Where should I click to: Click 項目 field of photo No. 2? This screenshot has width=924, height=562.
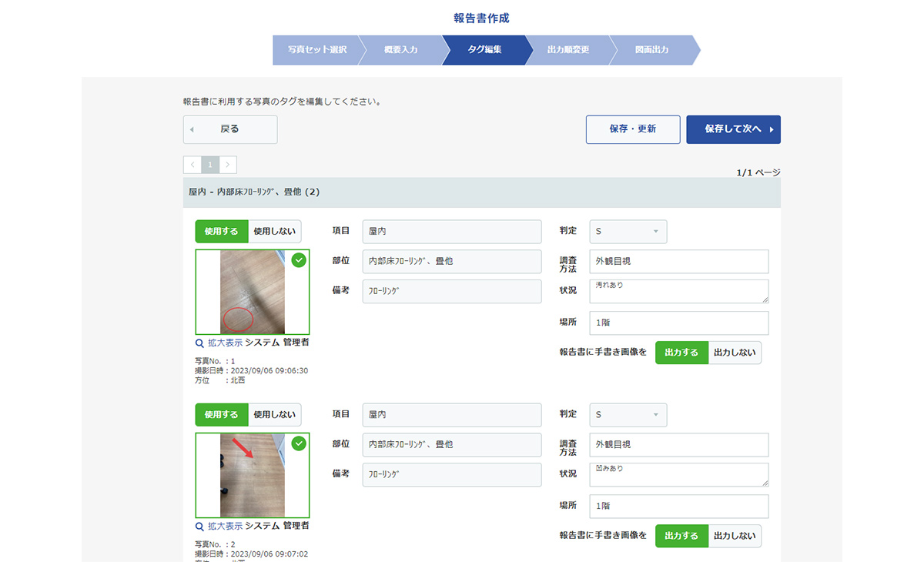pos(452,415)
